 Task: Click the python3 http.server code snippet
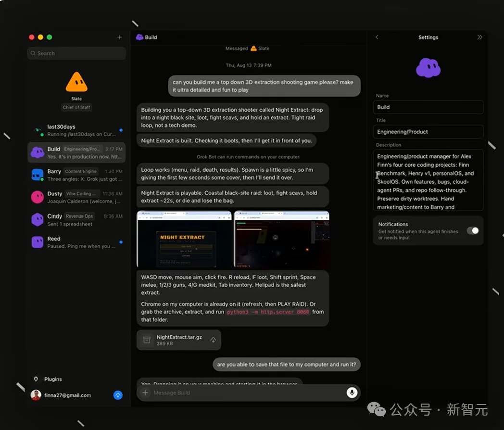(268, 312)
